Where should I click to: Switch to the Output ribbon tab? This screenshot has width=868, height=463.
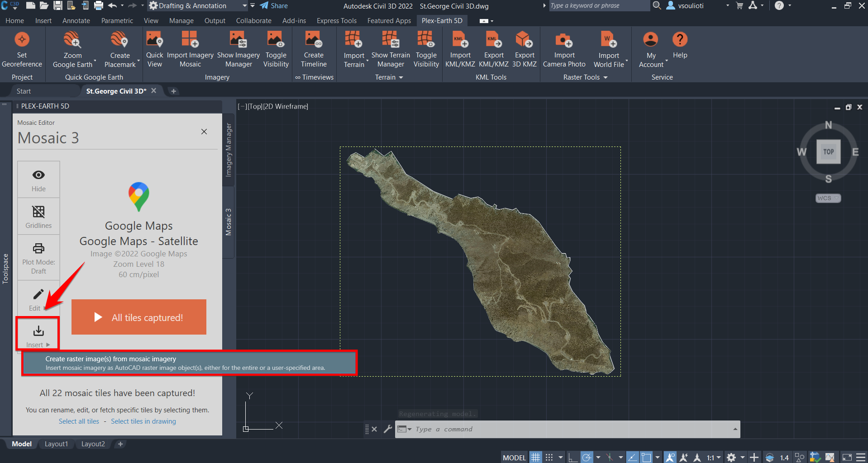215,20
